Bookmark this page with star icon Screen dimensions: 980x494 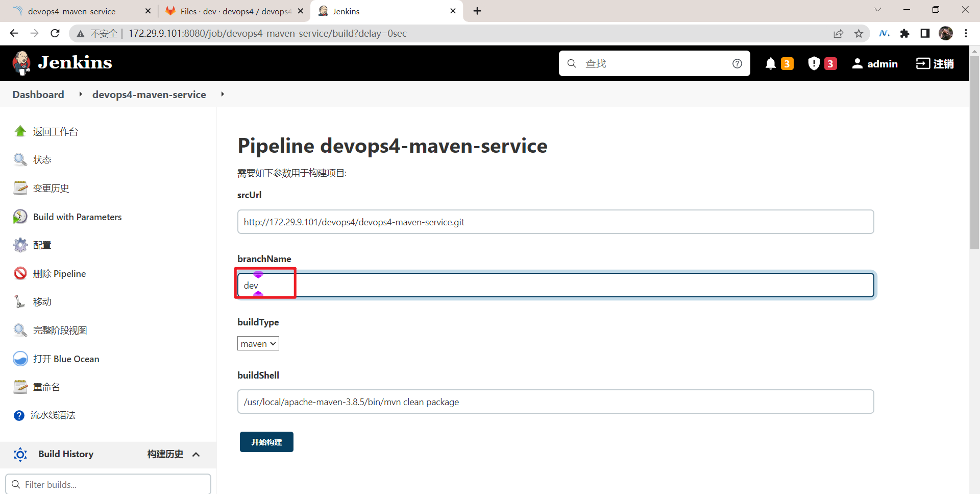(x=859, y=33)
